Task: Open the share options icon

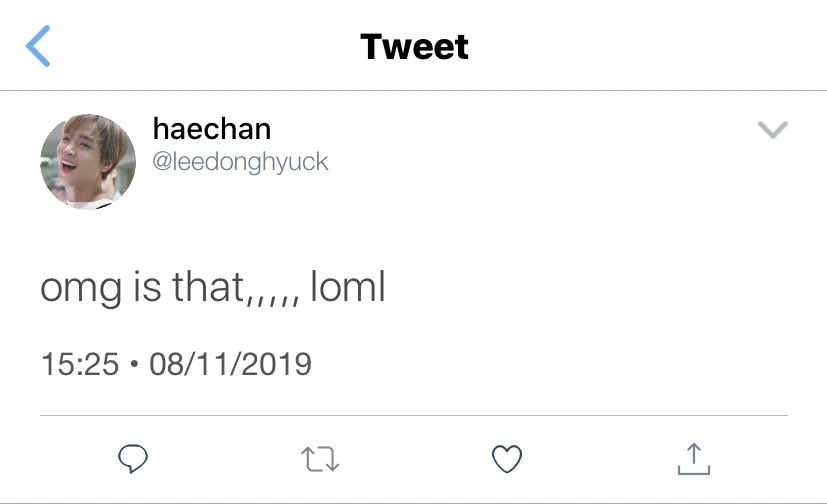Action: (694, 459)
